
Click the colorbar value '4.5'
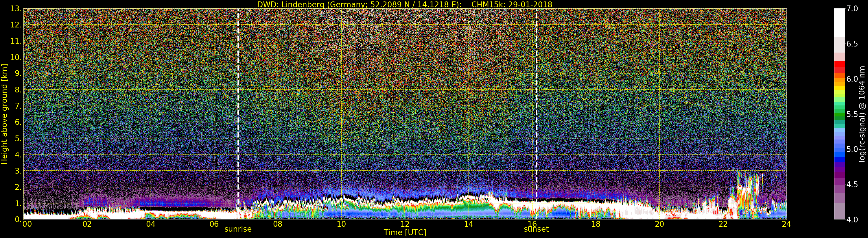[x=852, y=185]
